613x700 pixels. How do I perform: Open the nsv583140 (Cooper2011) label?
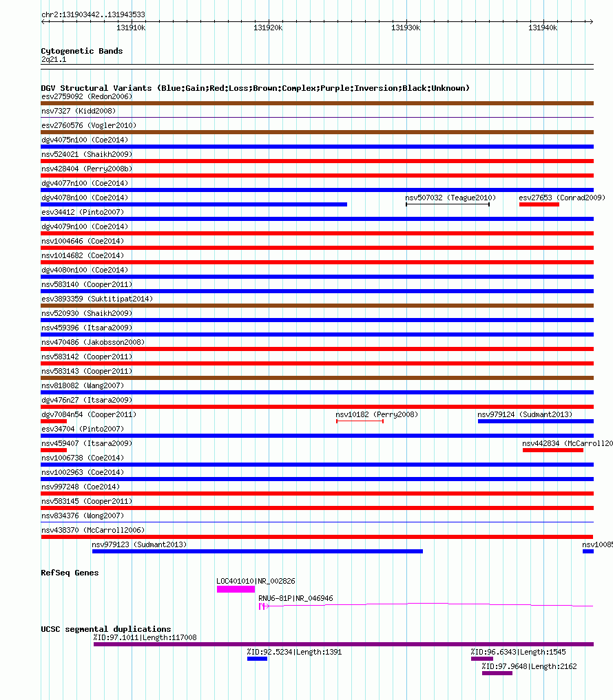(x=87, y=284)
